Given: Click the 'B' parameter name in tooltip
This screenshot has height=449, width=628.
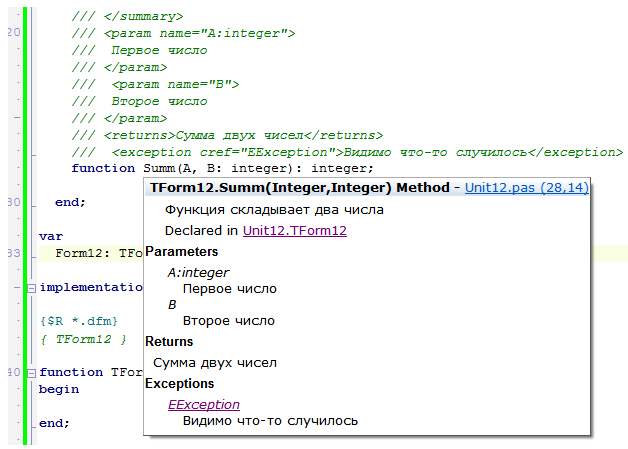Looking at the screenshot, I should (x=172, y=305).
